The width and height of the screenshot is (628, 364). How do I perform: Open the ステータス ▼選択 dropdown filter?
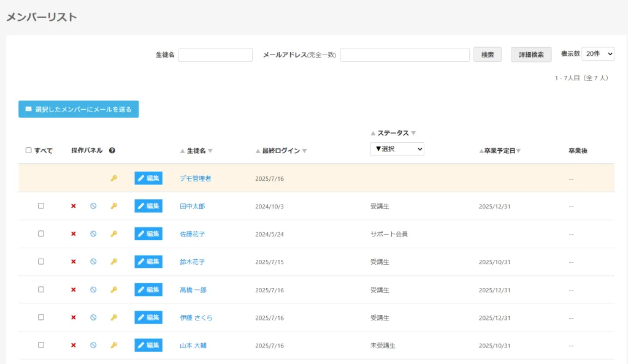[397, 149]
